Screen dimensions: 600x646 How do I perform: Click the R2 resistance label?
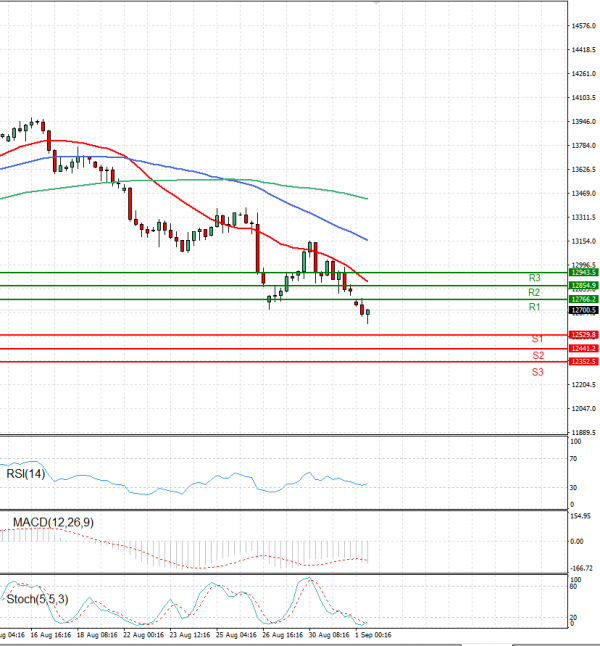(x=535, y=292)
